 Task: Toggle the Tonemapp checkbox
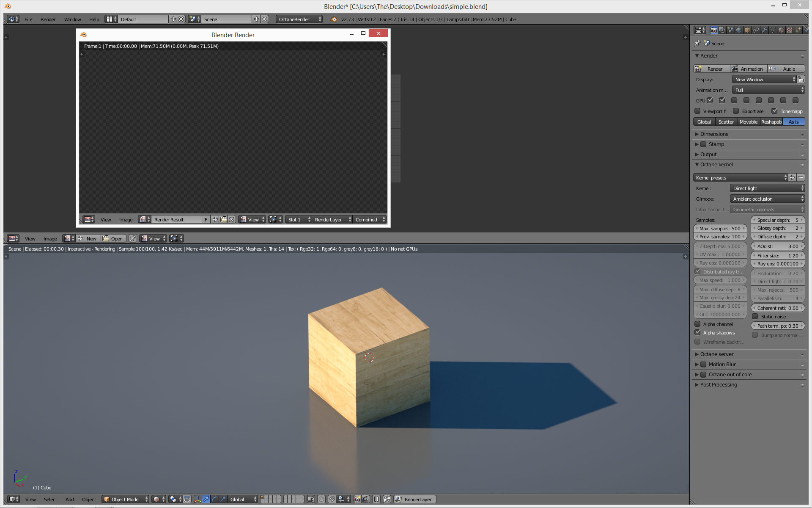[774, 111]
